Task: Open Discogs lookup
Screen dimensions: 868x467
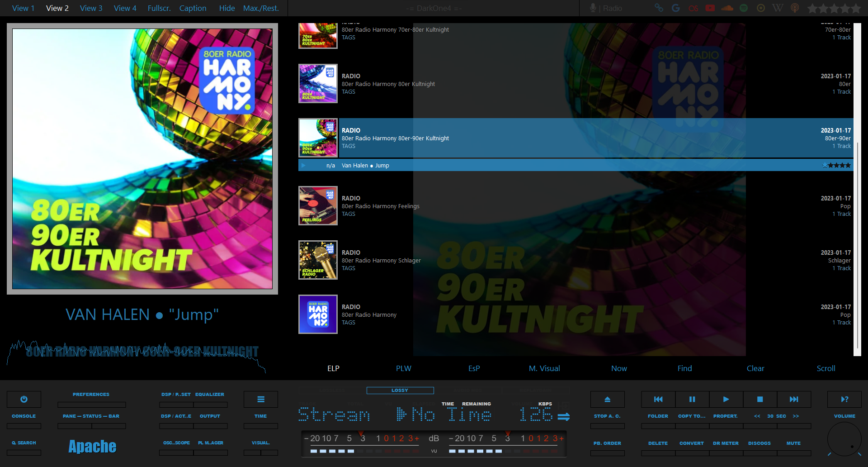Action: pyautogui.click(x=759, y=443)
